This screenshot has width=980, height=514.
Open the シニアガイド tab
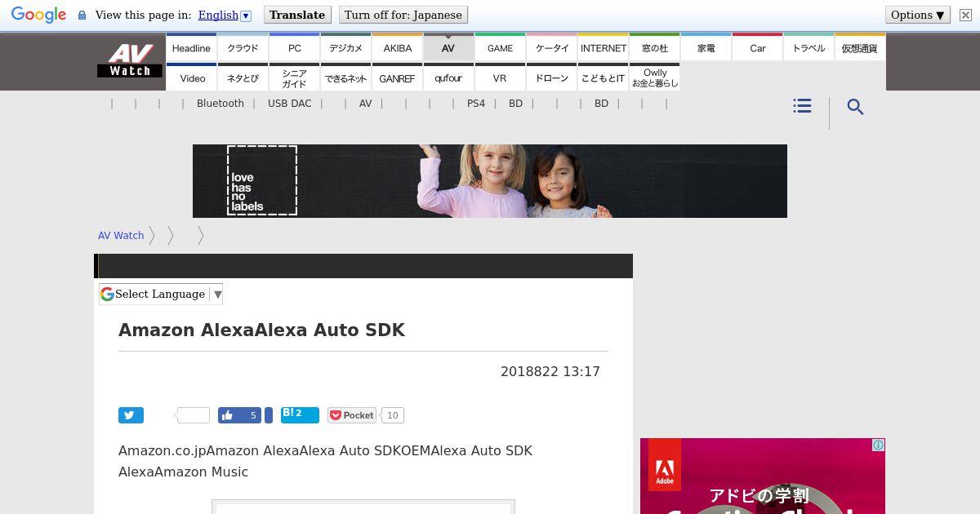(x=294, y=78)
